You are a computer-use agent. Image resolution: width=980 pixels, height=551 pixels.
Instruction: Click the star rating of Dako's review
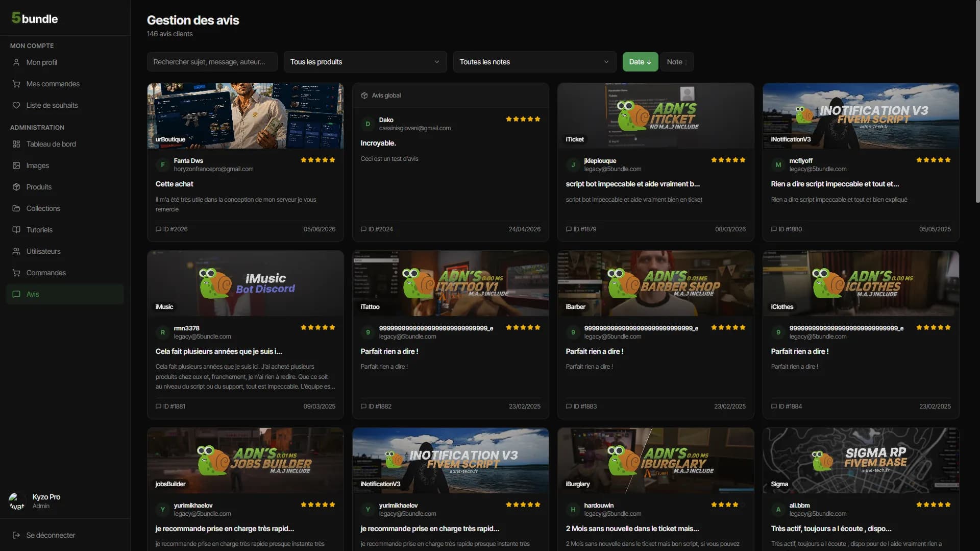pos(523,119)
